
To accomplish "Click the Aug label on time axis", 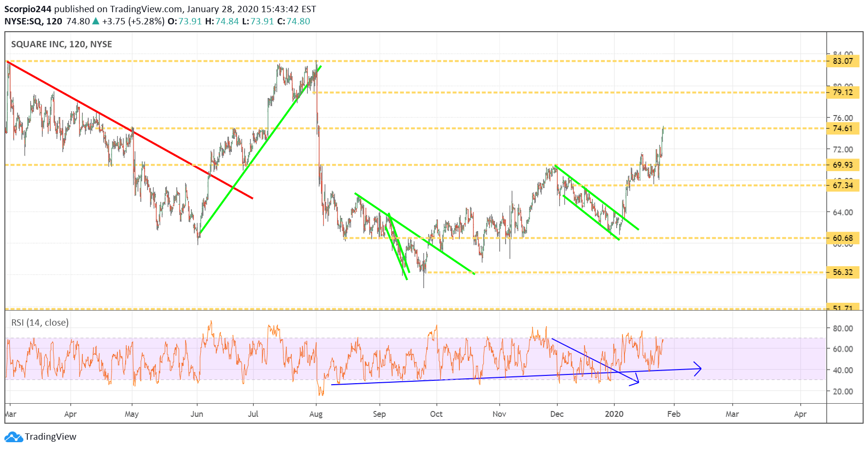I will [x=316, y=414].
